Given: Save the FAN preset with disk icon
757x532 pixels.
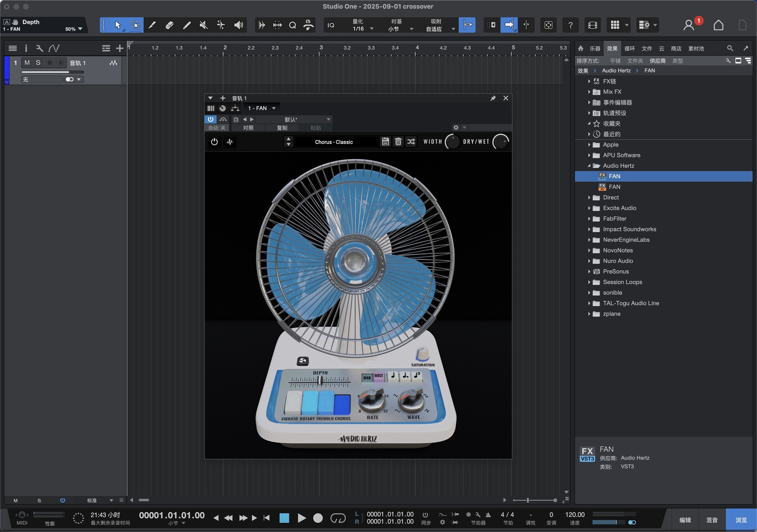Looking at the screenshot, I should tap(386, 142).
